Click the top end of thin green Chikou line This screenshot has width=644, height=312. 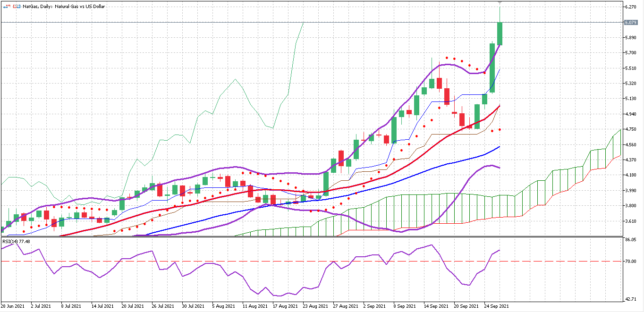pyautogui.click(x=303, y=23)
